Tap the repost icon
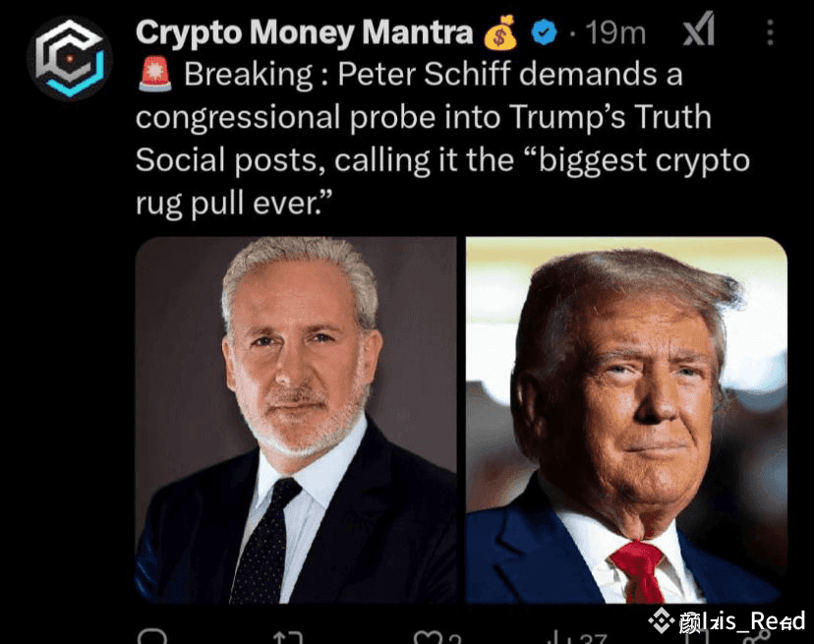This screenshot has height=644, width=814. coord(287,638)
